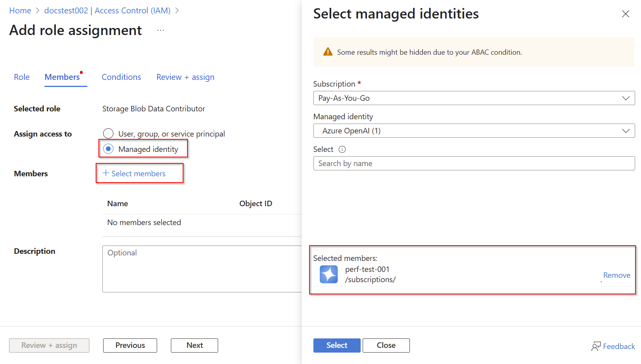The width and height of the screenshot is (641, 364).
Task: Open the ellipsis more options menu
Action: tap(161, 30)
